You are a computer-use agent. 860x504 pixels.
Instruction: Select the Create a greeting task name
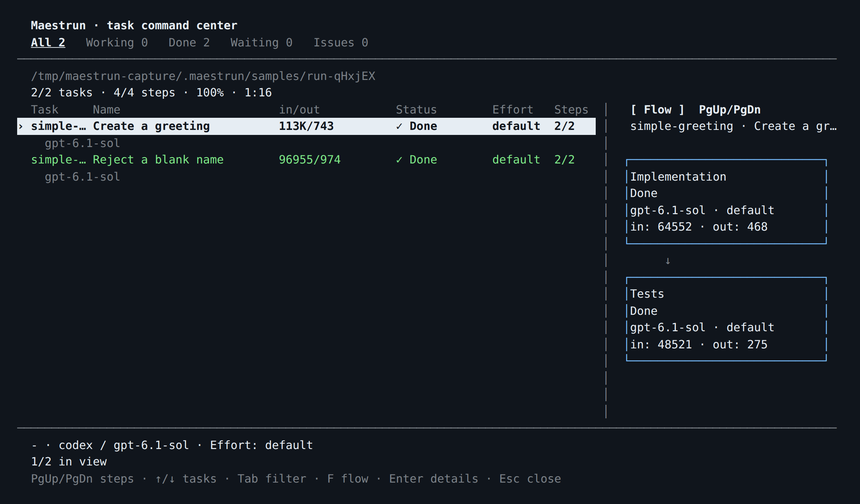point(151,126)
